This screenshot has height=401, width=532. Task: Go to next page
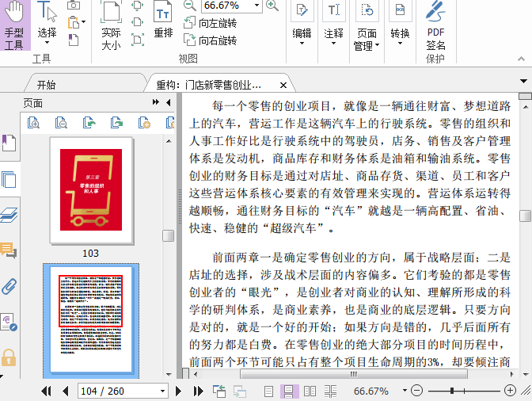pyautogui.click(x=178, y=391)
